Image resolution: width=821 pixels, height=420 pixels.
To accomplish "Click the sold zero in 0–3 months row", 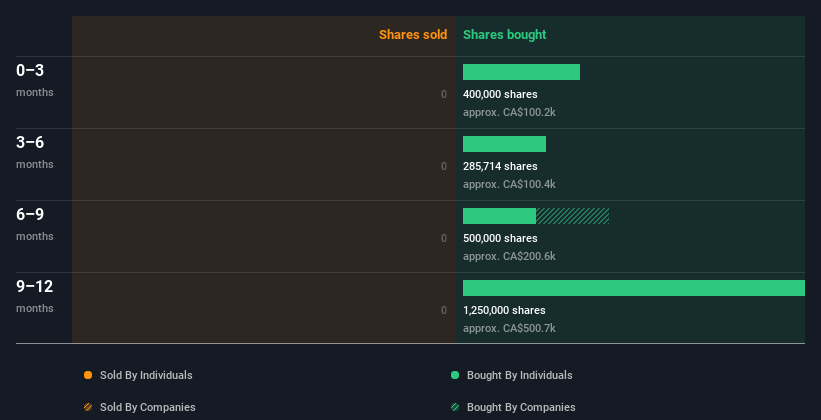I will click(x=444, y=94).
